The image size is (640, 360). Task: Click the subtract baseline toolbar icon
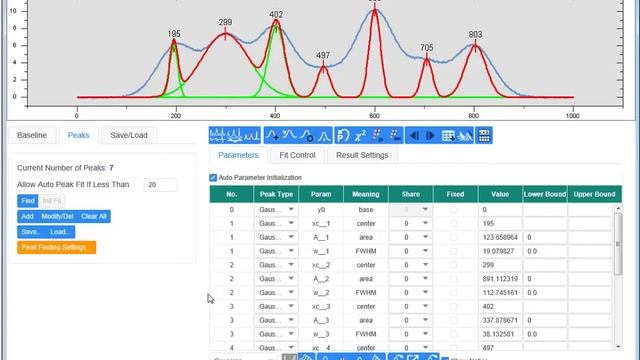tap(235, 136)
